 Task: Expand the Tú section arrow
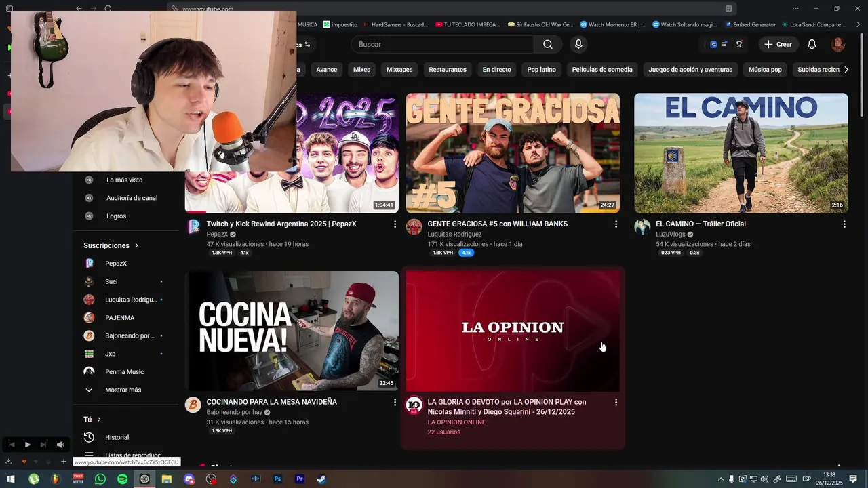99,420
